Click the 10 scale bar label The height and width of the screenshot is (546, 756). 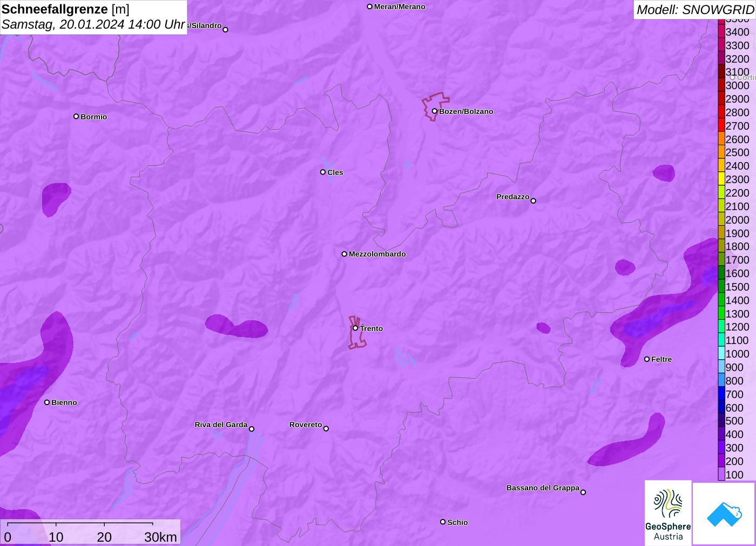[x=56, y=537]
